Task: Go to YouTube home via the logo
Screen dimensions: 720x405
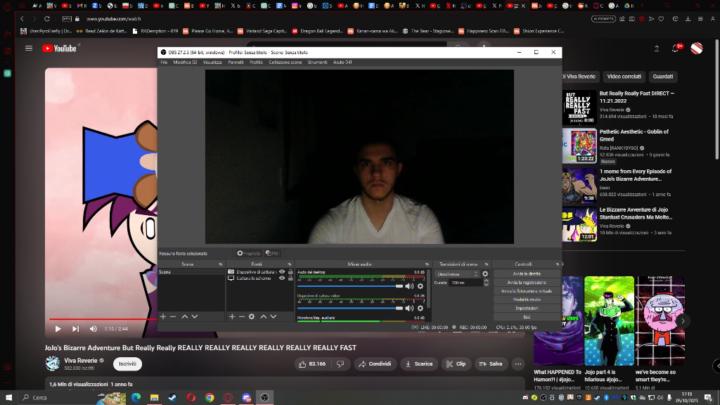Action: (59, 48)
